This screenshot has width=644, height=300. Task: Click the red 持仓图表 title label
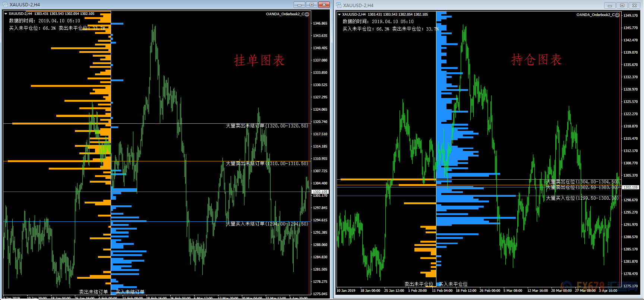pyautogui.click(x=536, y=60)
